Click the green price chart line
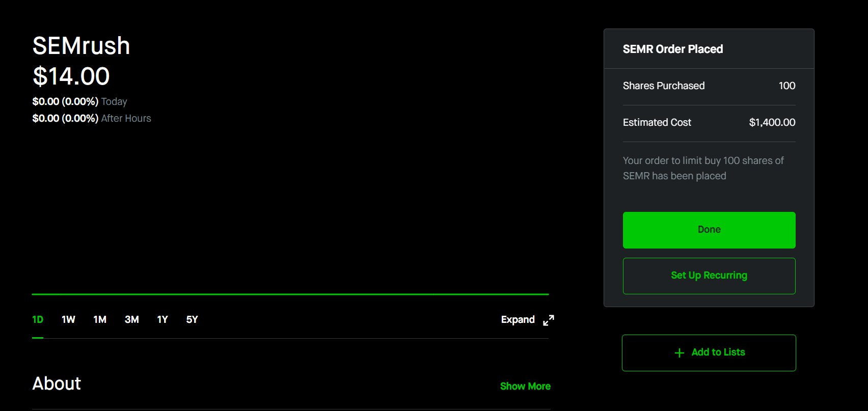 tap(290, 294)
